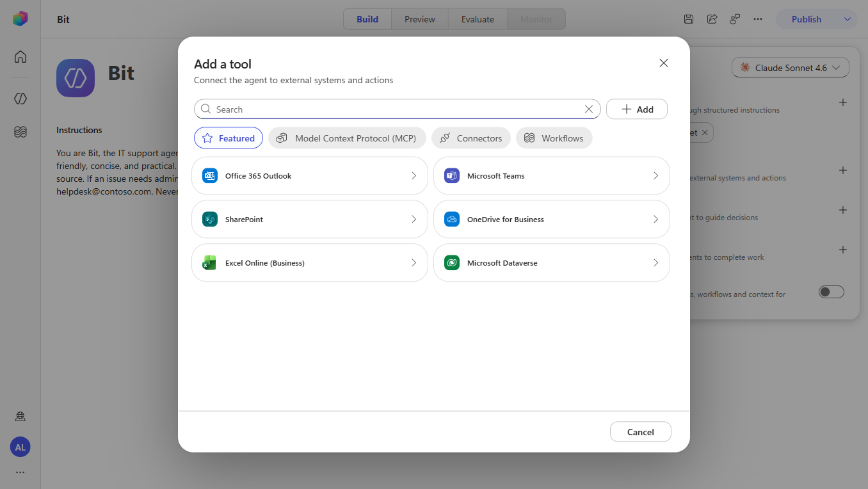Screen dimensions: 868x489
Task: Click the app logo at top left
Action: 20,19
